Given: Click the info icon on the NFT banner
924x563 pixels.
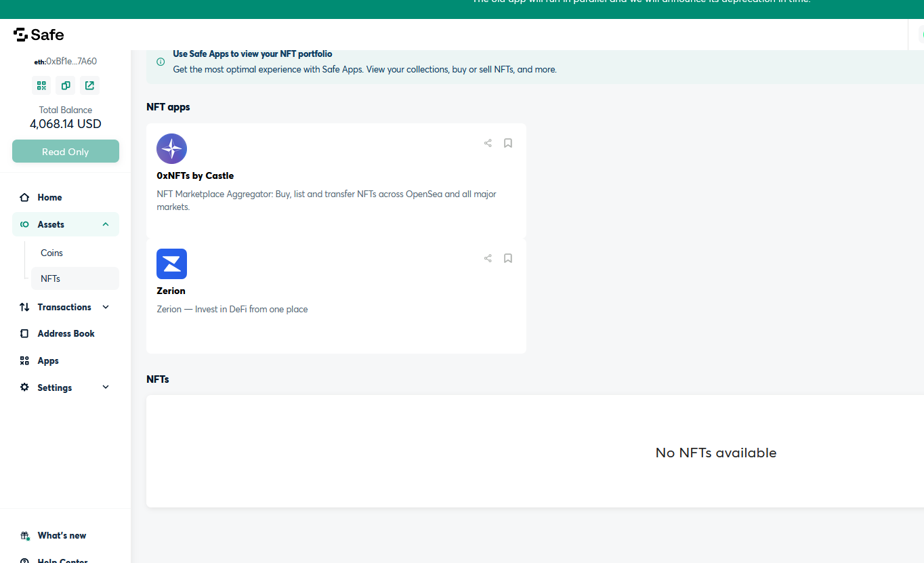Looking at the screenshot, I should 161,61.
